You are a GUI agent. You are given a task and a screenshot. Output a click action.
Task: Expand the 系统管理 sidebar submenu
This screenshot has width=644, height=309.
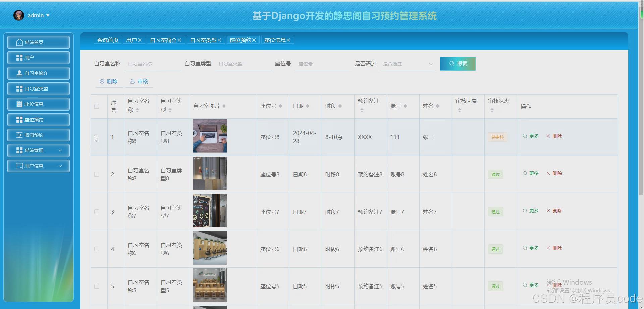pos(39,150)
